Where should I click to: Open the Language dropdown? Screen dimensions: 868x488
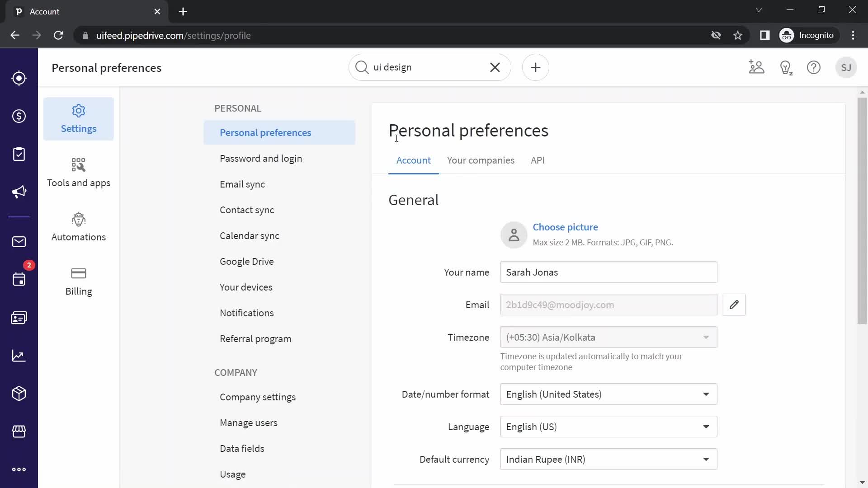coord(609,427)
